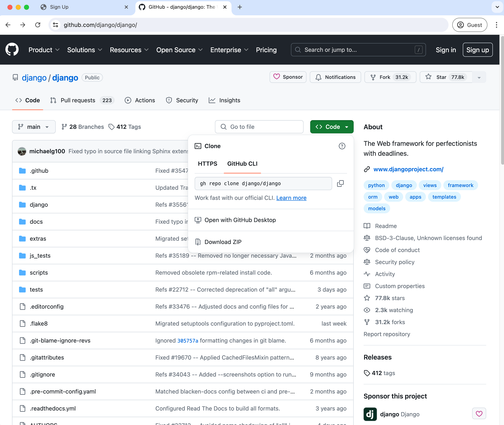Expand the Solutions menu
Screen dimensions: 504x425
[x=84, y=50]
